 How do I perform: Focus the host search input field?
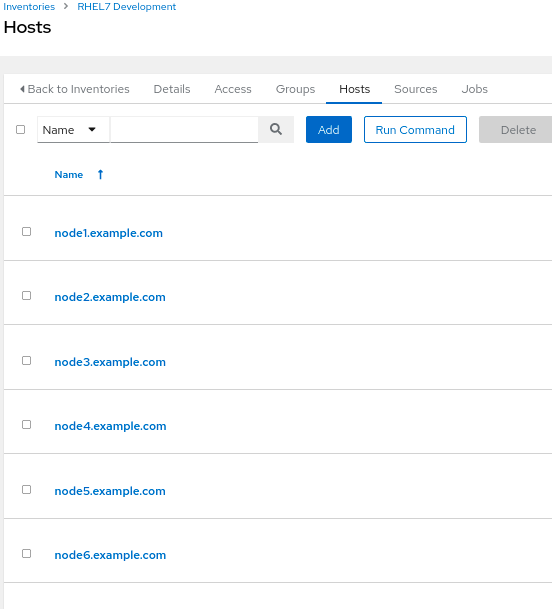pyautogui.click(x=185, y=129)
